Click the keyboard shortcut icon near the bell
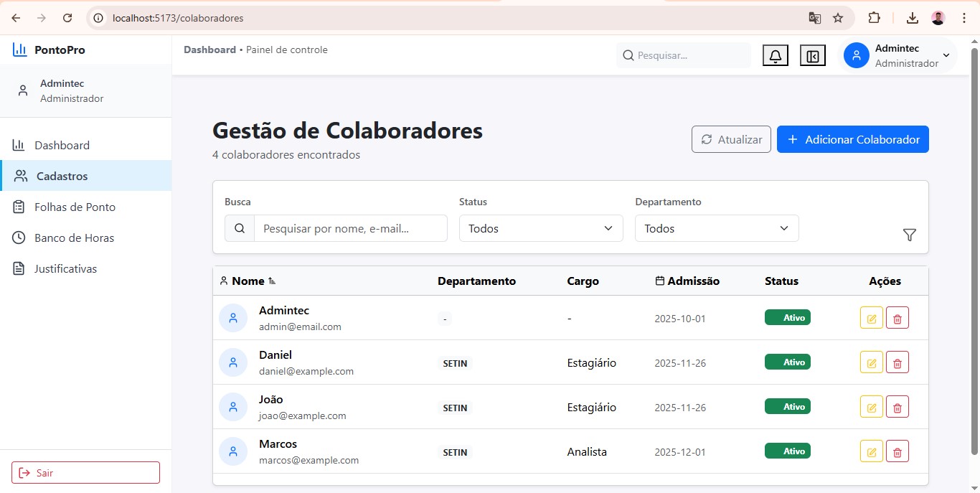Image resolution: width=980 pixels, height=493 pixels. [812, 55]
